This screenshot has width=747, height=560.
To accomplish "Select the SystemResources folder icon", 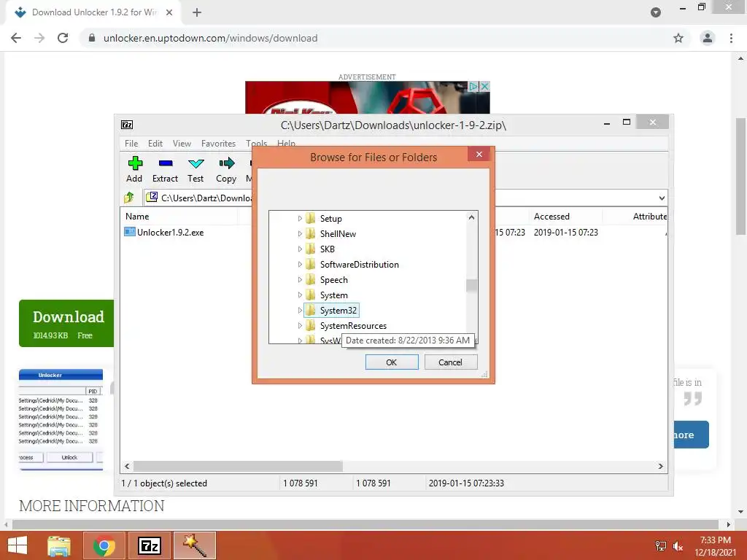I will click(311, 325).
